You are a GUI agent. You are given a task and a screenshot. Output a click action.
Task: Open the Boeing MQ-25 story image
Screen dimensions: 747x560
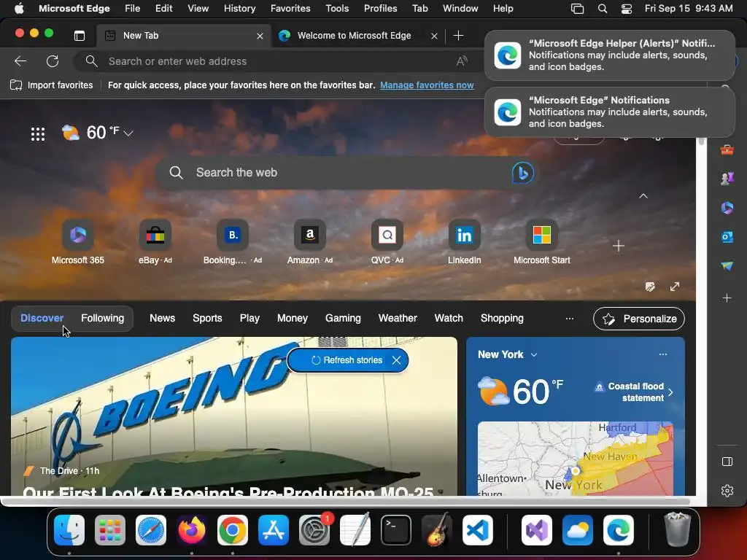pos(234,416)
